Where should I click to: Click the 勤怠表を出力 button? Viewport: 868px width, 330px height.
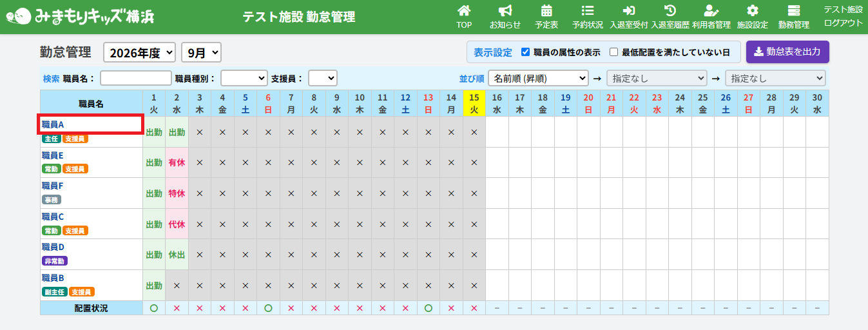(x=787, y=52)
